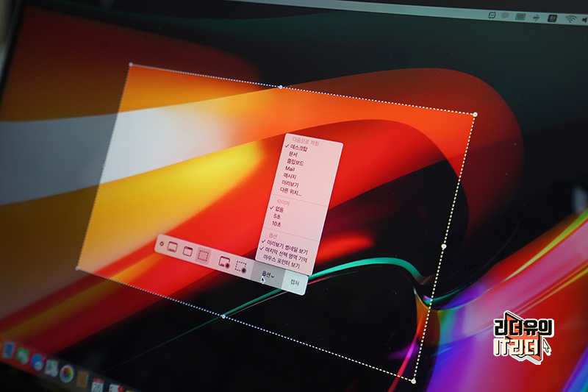Click the top edge middle selection handle
Image resolution: width=588 pixels, height=392 pixels.
coord(281,87)
